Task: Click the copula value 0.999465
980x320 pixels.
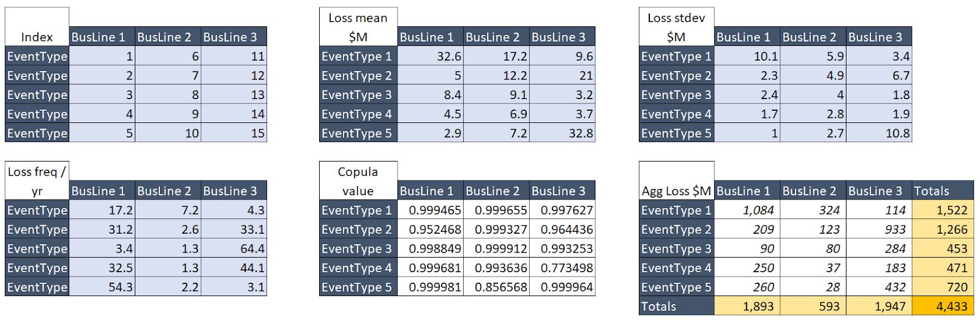Action: [x=431, y=210]
